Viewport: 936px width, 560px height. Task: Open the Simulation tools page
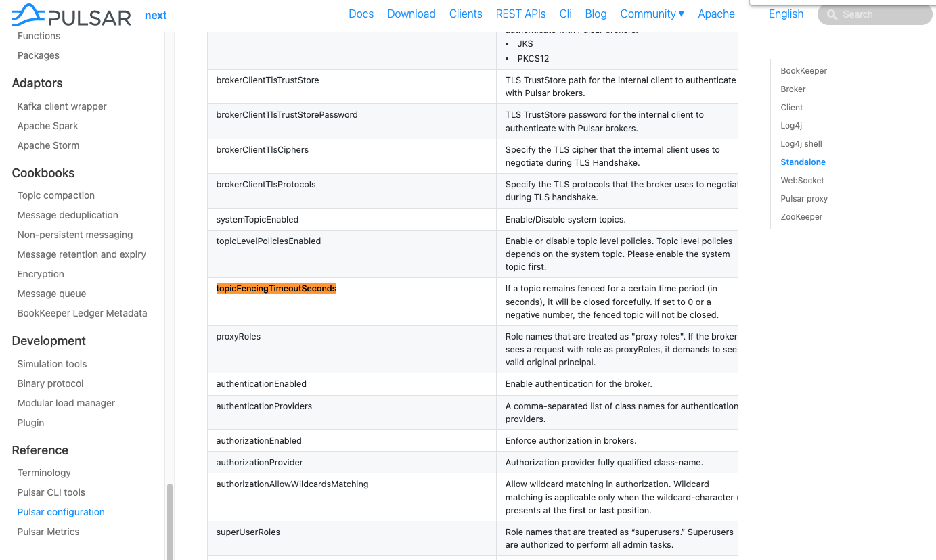tap(52, 364)
